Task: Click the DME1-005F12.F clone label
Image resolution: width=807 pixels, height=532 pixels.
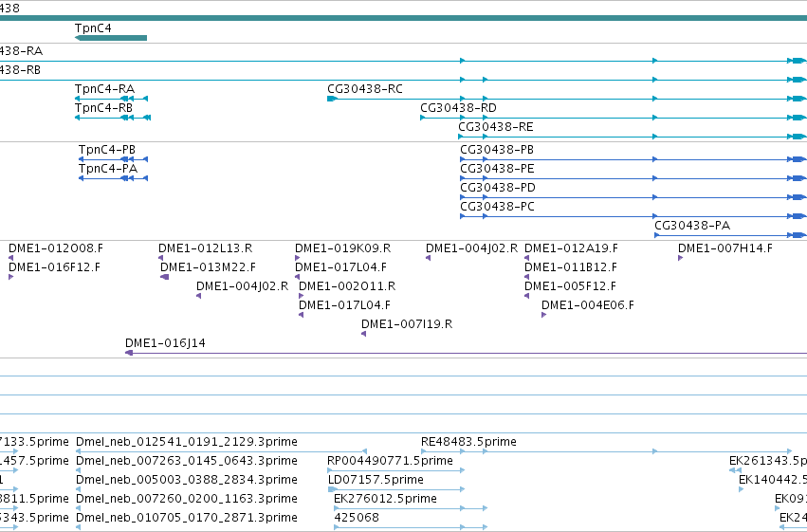Action: point(570,286)
